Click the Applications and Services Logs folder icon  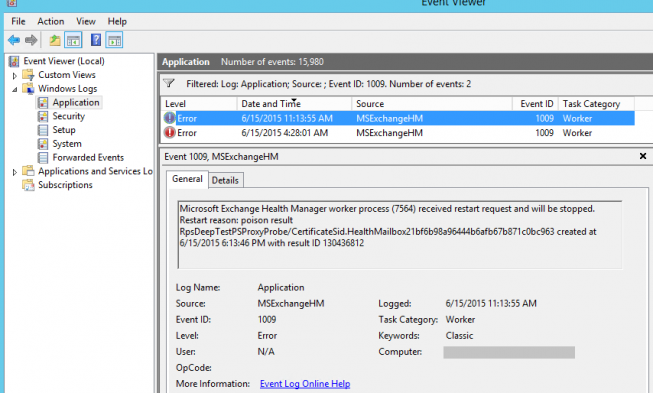click(28, 171)
